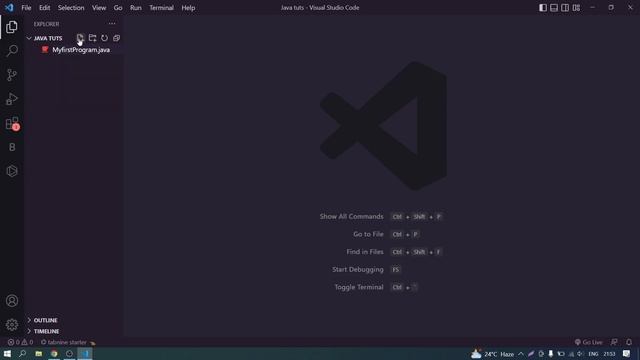Click the tabnine starter status item
Screen dimensions: 640x360
(x=68, y=342)
